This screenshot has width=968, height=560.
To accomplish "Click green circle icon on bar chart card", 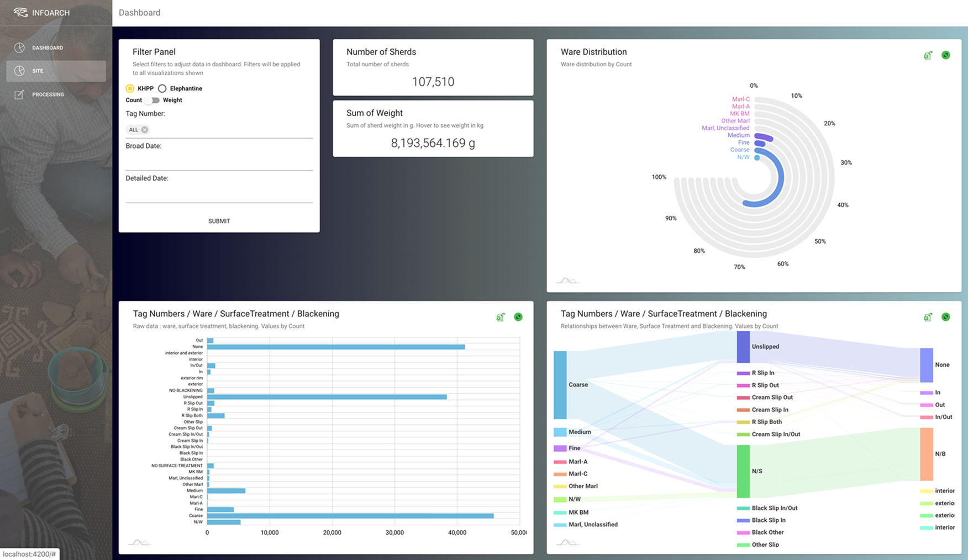I will tap(518, 317).
